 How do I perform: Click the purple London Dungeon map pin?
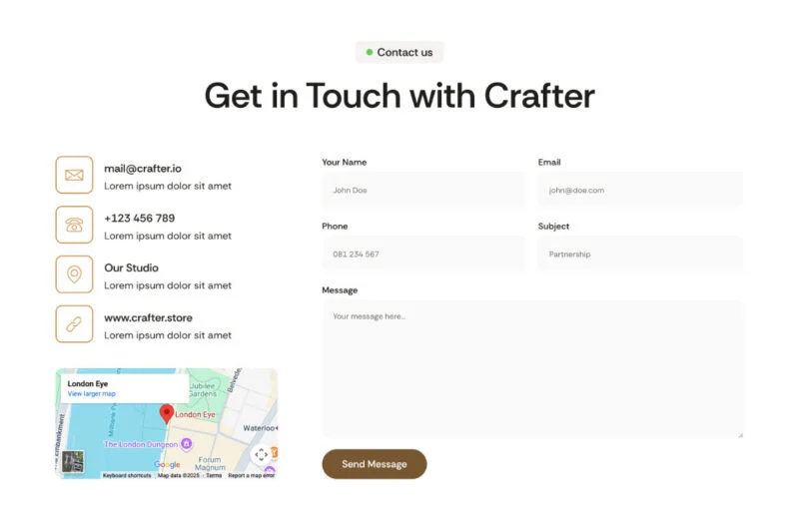point(187,444)
